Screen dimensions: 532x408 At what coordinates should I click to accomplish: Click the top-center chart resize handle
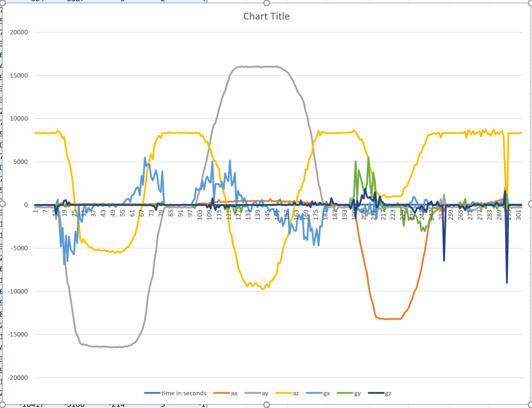(x=267, y=3)
